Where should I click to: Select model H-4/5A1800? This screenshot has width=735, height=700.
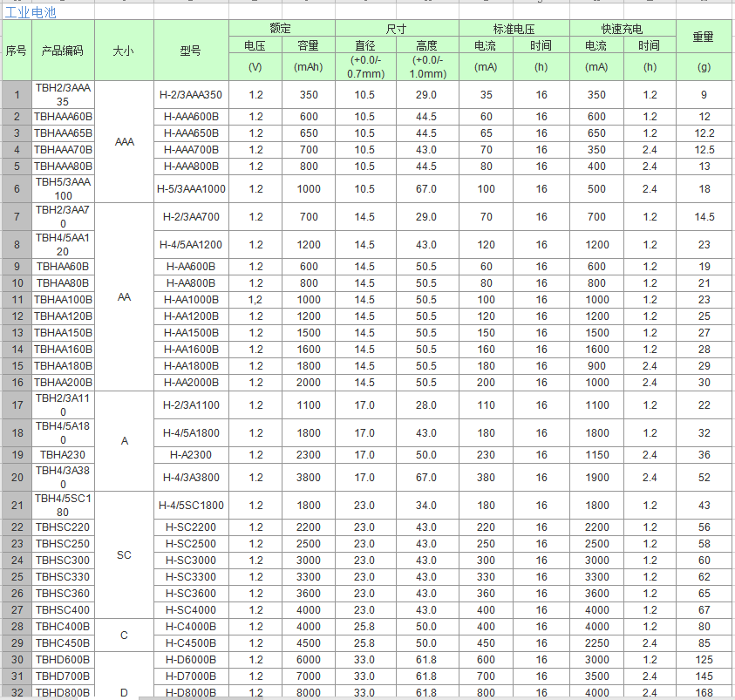(191, 433)
